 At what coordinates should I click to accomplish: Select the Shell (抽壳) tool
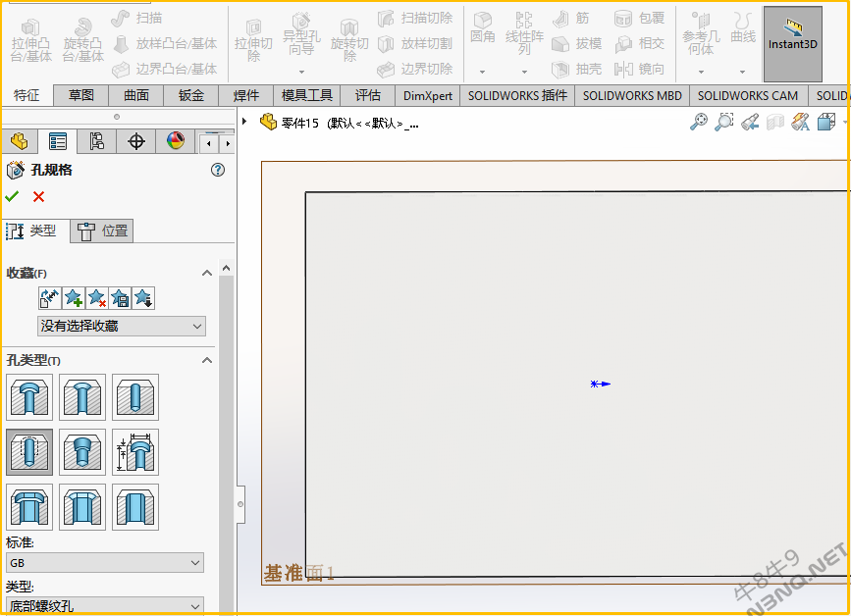tap(577, 69)
